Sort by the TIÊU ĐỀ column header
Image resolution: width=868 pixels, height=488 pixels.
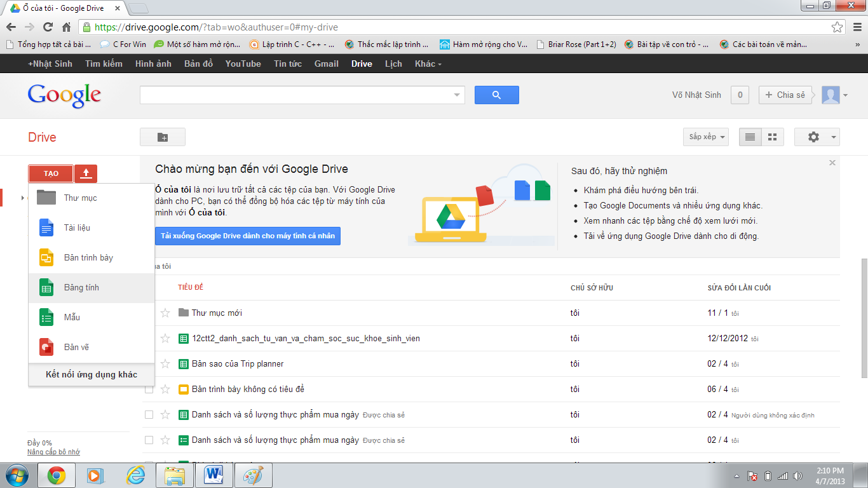191,288
